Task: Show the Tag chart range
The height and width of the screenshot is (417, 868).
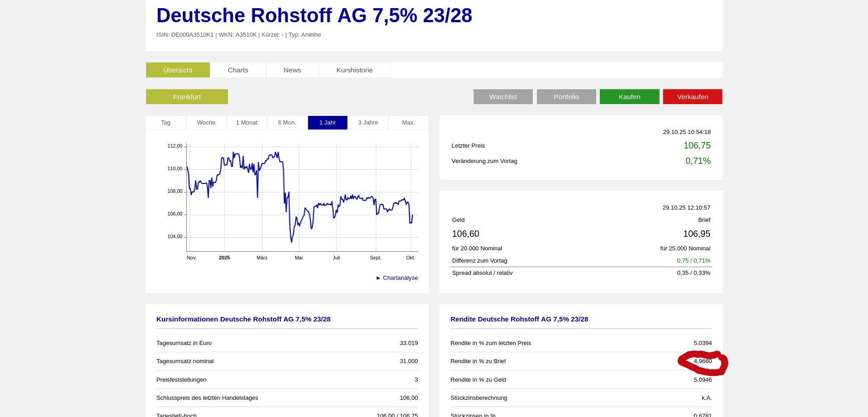Action: click(x=166, y=123)
